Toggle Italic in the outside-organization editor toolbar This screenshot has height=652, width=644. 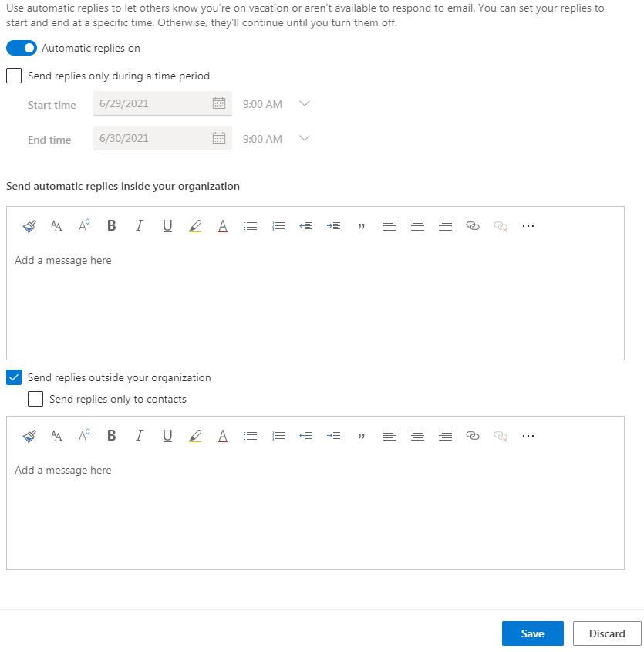pos(139,436)
